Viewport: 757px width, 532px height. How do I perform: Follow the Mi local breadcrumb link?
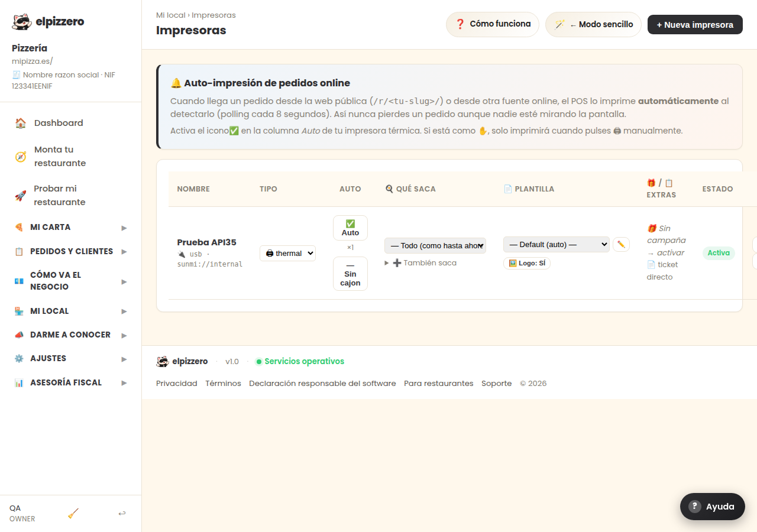(x=171, y=15)
